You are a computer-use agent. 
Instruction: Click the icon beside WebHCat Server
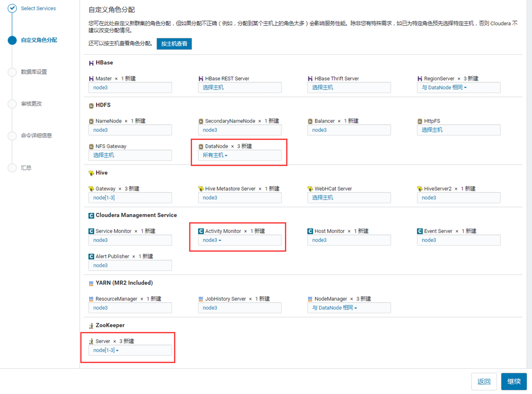[310, 189]
